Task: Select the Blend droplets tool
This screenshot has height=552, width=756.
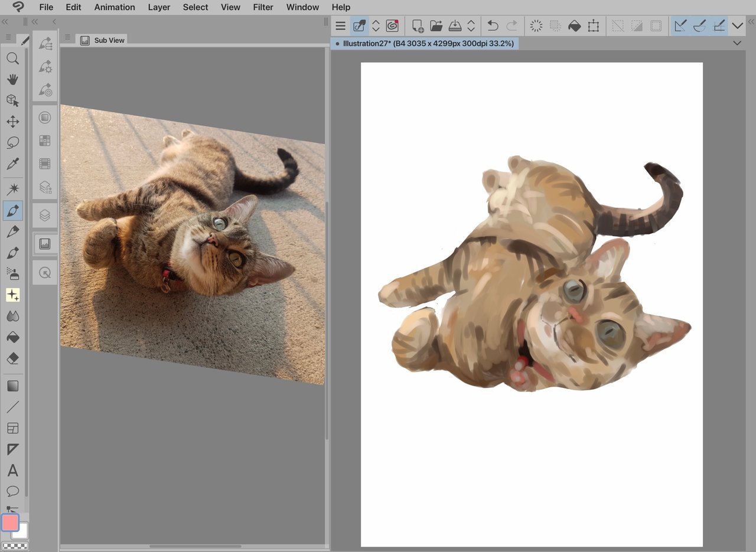Action: 12,316
